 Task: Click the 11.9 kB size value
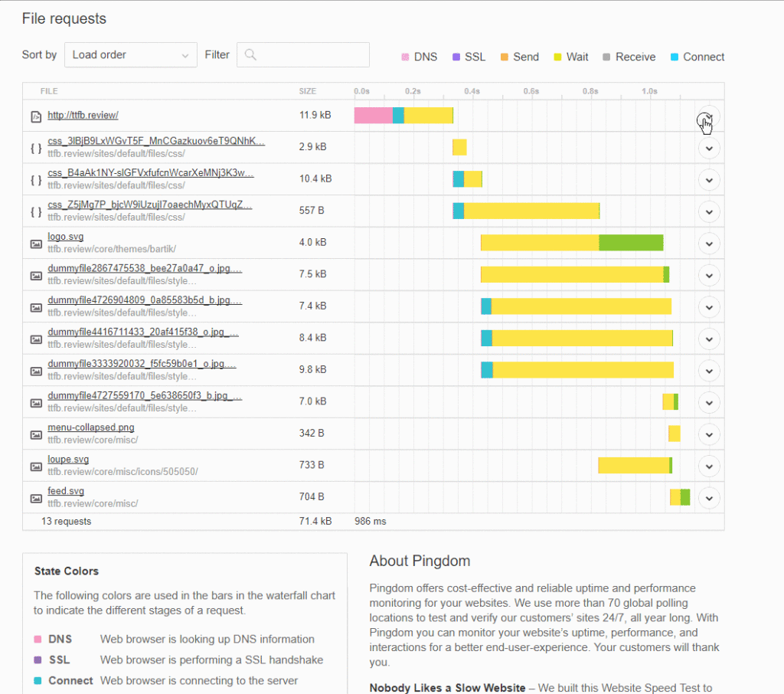315,115
